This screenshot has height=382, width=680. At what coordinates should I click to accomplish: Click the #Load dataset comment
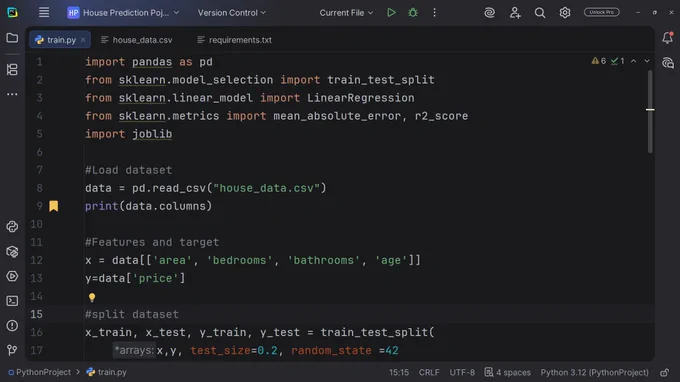pyautogui.click(x=128, y=170)
